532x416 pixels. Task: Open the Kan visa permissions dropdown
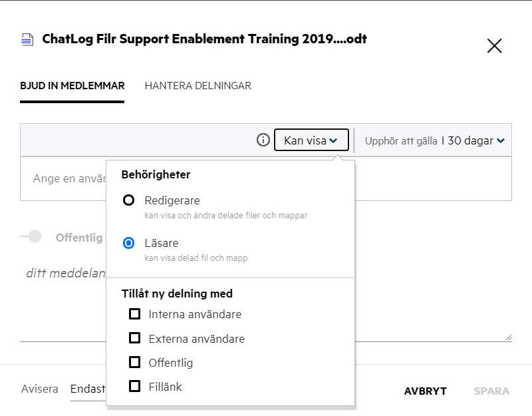click(x=311, y=140)
